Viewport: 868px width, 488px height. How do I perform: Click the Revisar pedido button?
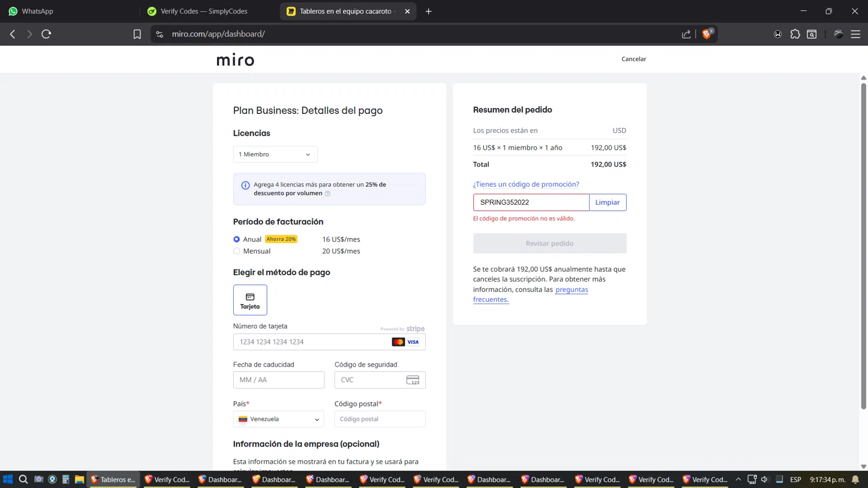[550, 243]
